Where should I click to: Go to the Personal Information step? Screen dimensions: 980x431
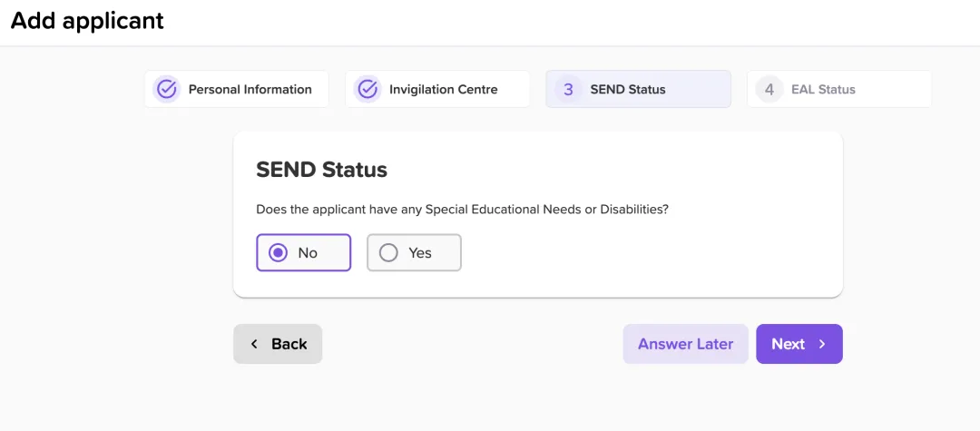[250, 89]
